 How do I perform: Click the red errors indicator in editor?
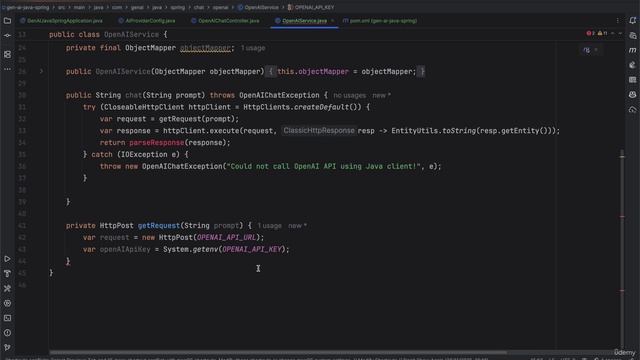[590, 33]
